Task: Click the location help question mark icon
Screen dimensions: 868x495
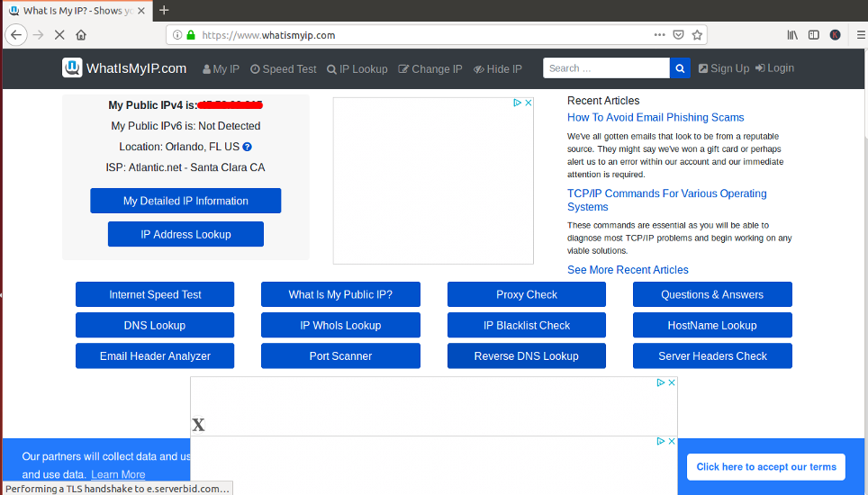Action: click(x=248, y=147)
